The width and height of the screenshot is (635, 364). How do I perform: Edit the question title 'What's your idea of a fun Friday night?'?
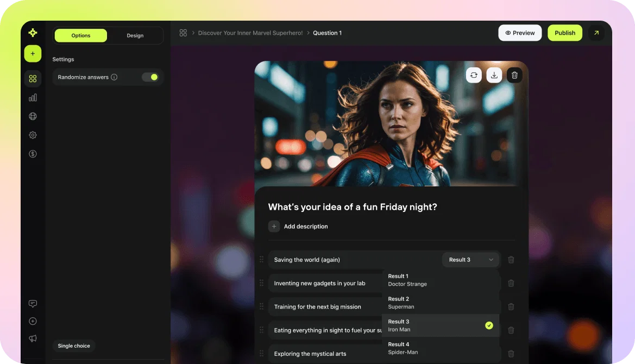point(353,207)
